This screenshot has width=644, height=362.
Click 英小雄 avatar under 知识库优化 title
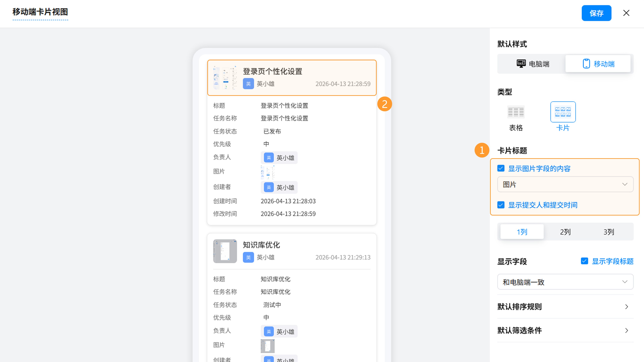(248, 257)
